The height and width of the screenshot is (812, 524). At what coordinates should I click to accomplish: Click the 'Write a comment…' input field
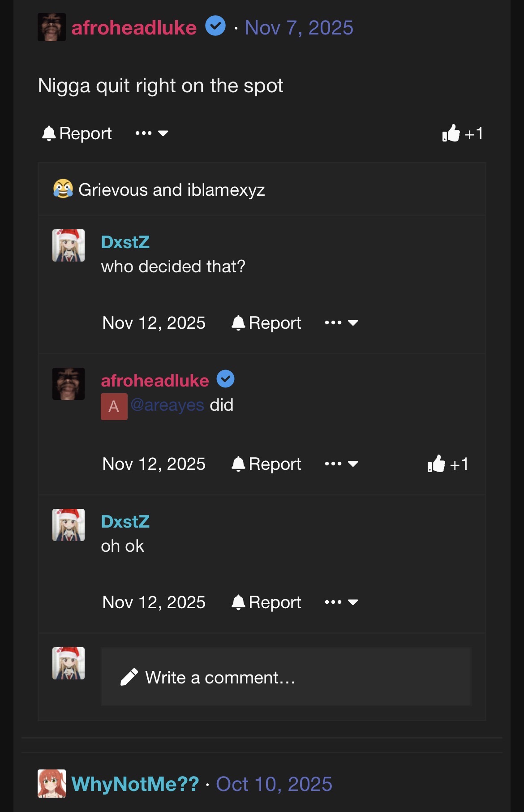pos(286,677)
